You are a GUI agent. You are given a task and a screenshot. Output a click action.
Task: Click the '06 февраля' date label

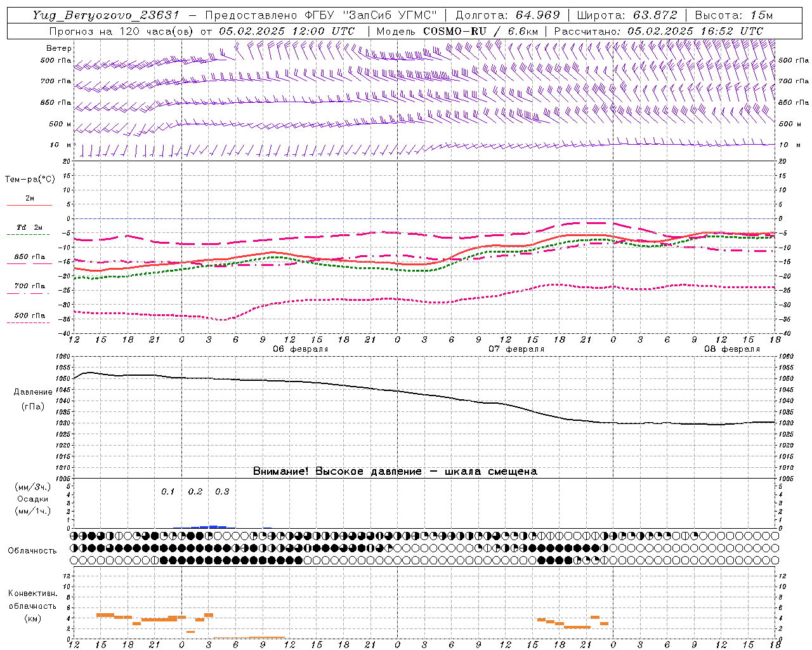[300, 349]
